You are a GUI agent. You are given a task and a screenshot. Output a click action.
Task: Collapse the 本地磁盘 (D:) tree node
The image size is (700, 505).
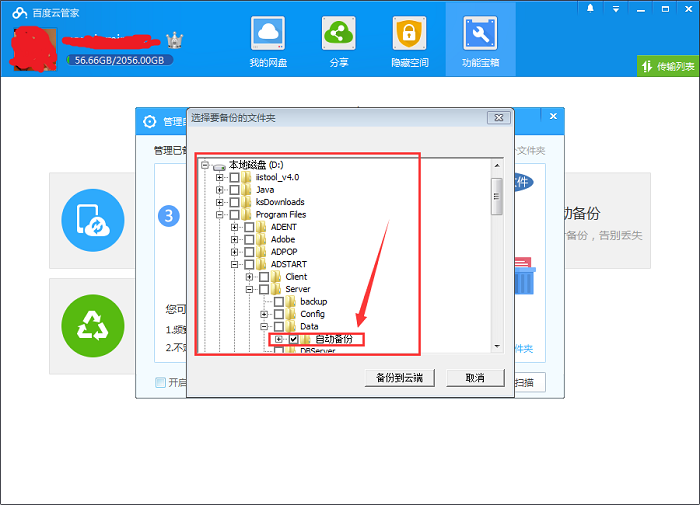(204, 165)
